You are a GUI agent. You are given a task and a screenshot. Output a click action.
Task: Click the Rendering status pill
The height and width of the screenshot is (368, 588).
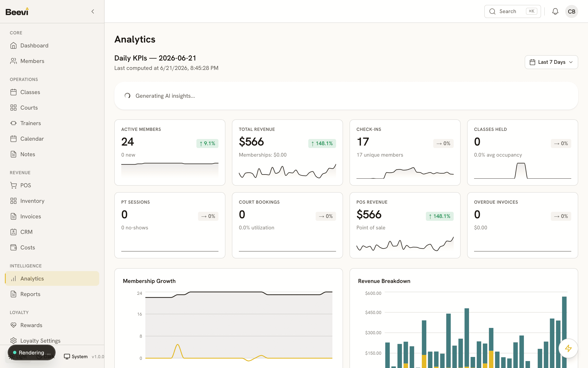[x=32, y=352]
